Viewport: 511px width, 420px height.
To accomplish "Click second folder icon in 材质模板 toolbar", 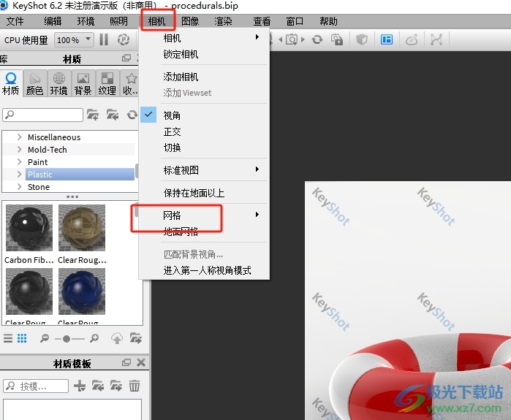I will [116, 386].
